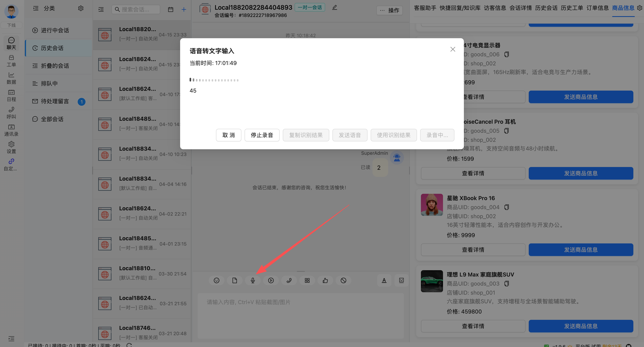Open the 通讯录 contacts sidebar icon
This screenshot has width=644, height=347.
tap(11, 130)
